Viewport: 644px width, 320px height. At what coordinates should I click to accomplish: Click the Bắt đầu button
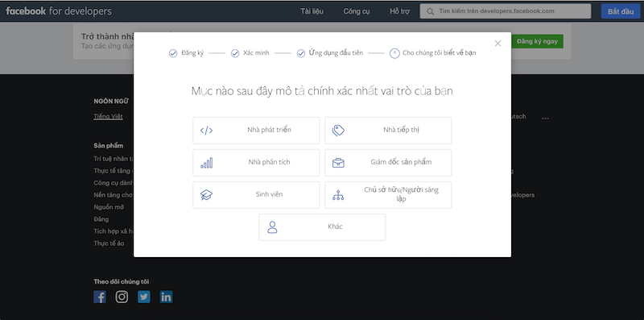621,11
